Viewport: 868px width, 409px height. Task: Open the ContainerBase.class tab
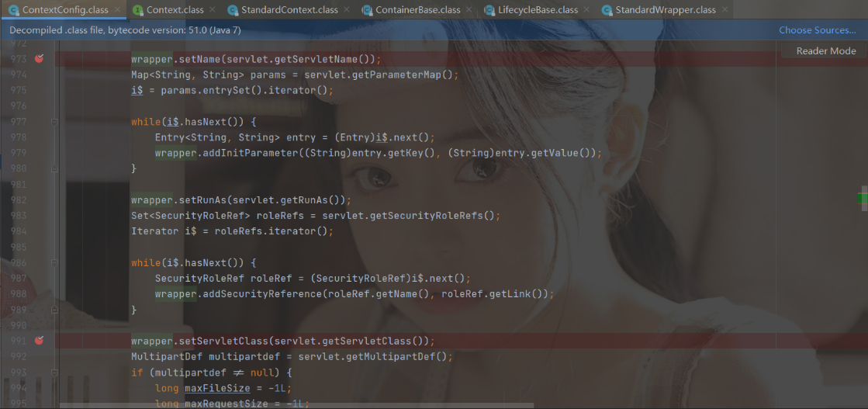point(418,10)
